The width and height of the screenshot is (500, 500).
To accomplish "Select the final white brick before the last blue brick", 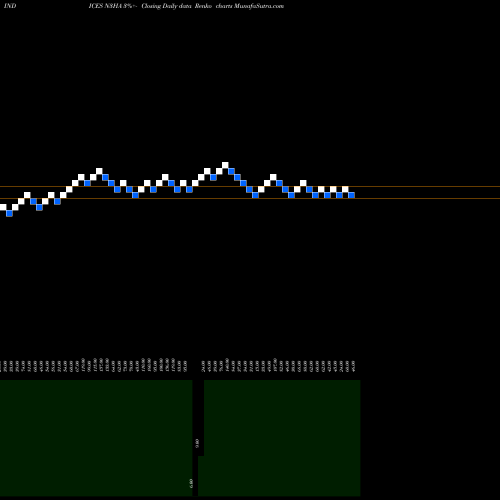I will coord(345,189).
